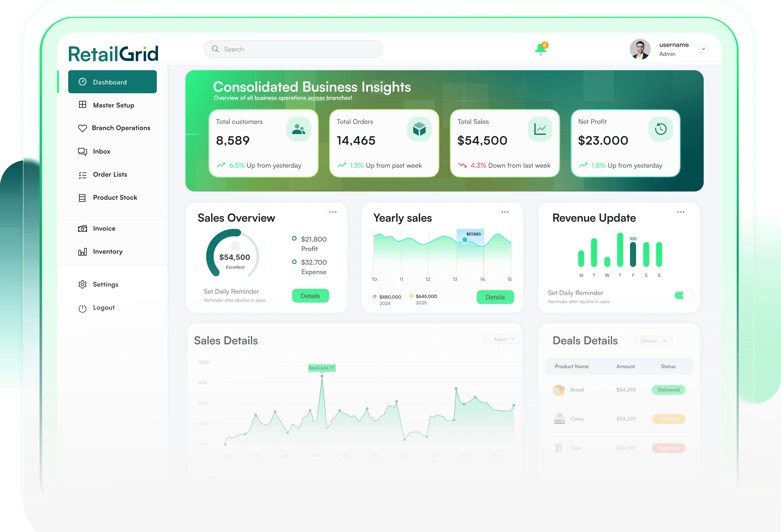Image resolution: width=781 pixels, height=532 pixels.
Task: Click the Product Stock table icon
Action: pos(82,198)
